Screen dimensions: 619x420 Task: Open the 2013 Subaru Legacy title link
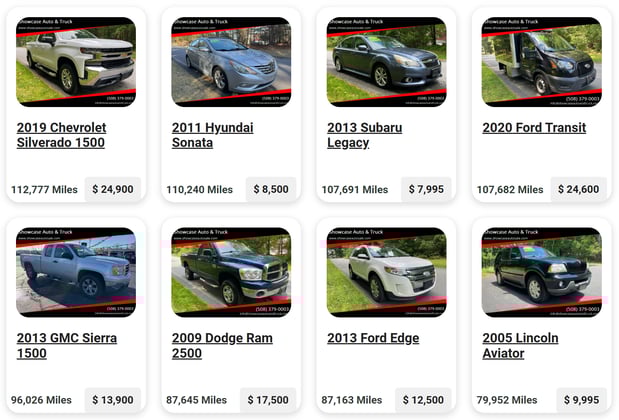(364, 135)
